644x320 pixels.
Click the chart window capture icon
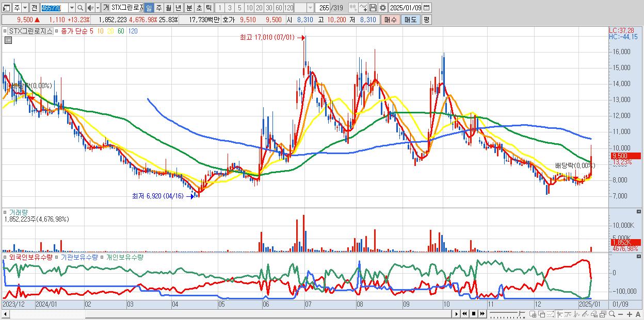pyautogui.click(x=603, y=314)
